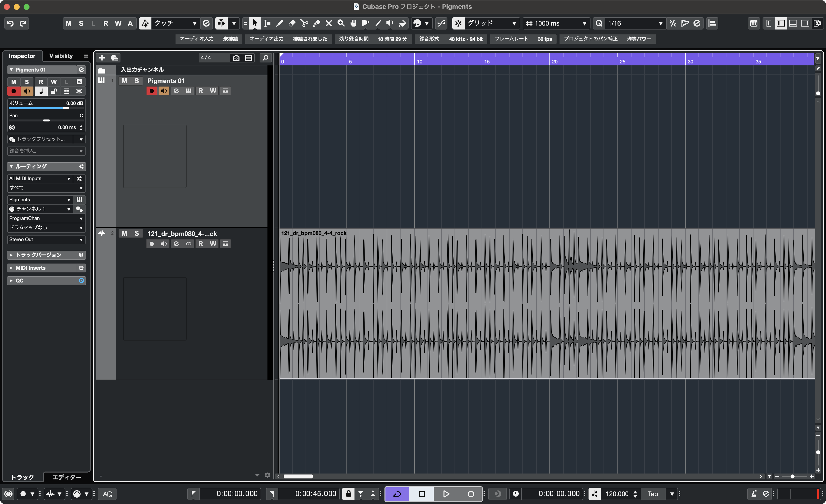Select the Glue tool
Image resolution: width=826 pixels, height=504 pixels.
coord(316,23)
